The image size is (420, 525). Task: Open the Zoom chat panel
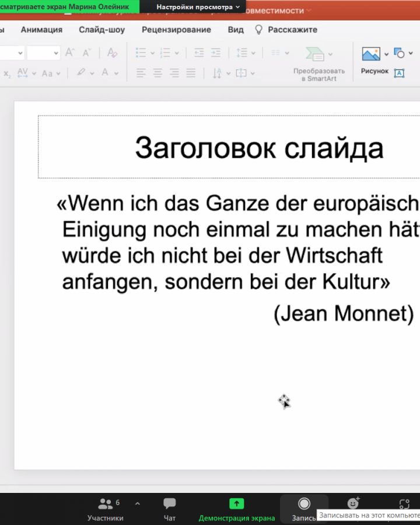170,508
